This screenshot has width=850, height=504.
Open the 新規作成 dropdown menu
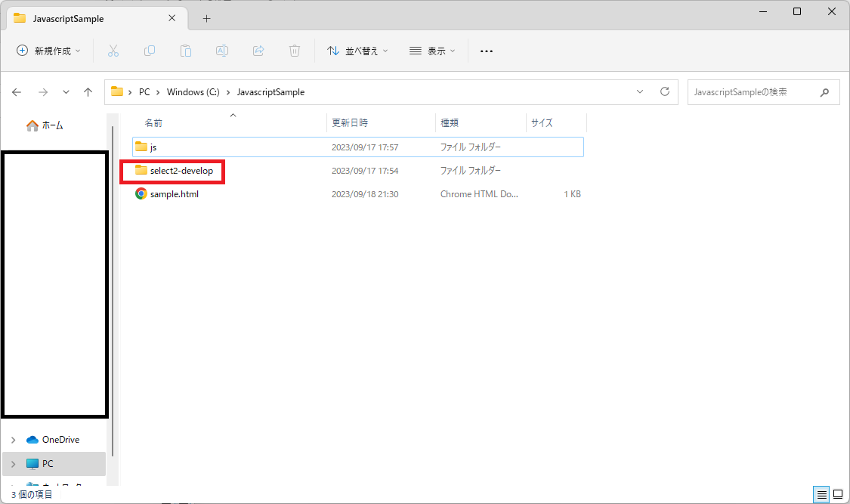point(48,51)
